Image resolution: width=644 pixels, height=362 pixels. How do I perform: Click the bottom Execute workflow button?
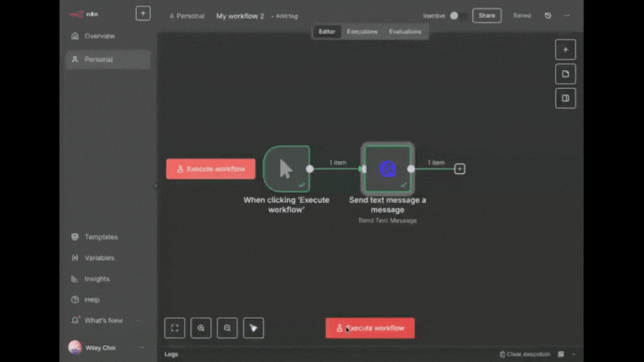(x=370, y=328)
